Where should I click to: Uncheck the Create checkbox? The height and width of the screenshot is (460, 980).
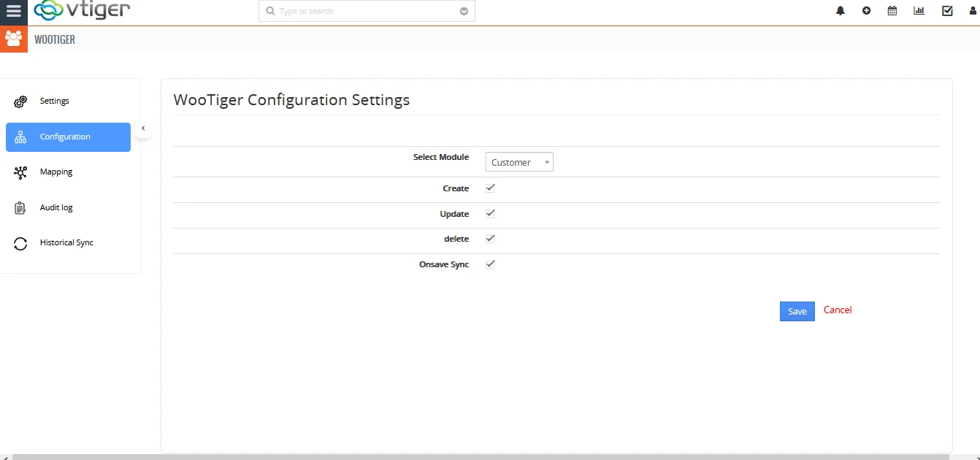[x=490, y=188]
